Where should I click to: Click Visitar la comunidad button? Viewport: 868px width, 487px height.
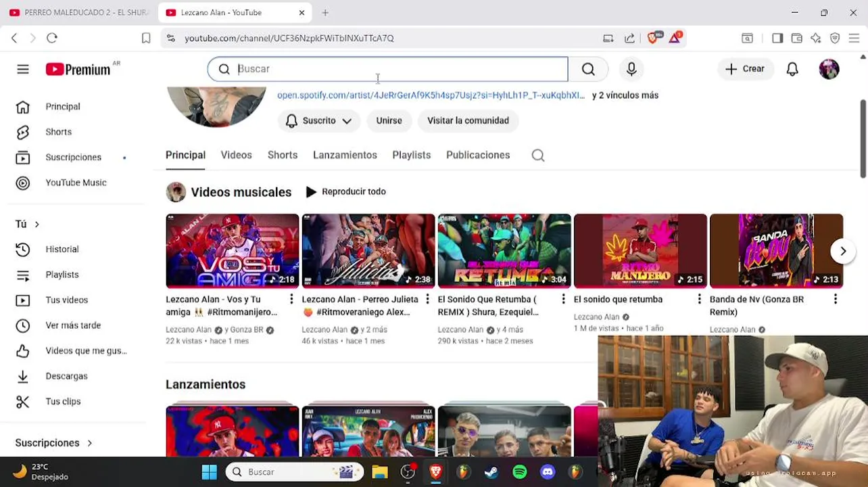coord(468,121)
